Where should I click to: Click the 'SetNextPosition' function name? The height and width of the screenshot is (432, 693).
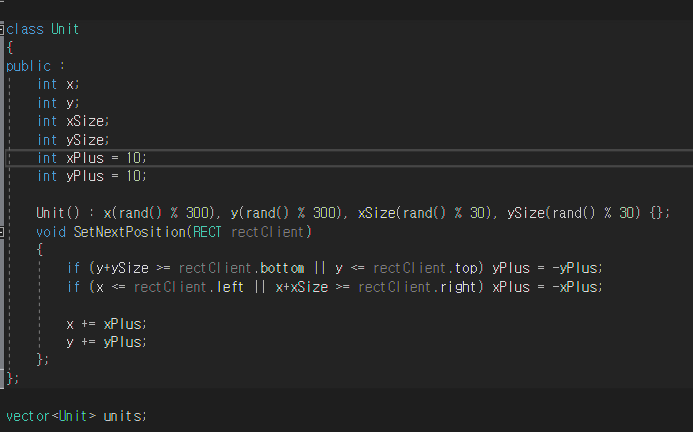click(x=129, y=232)
